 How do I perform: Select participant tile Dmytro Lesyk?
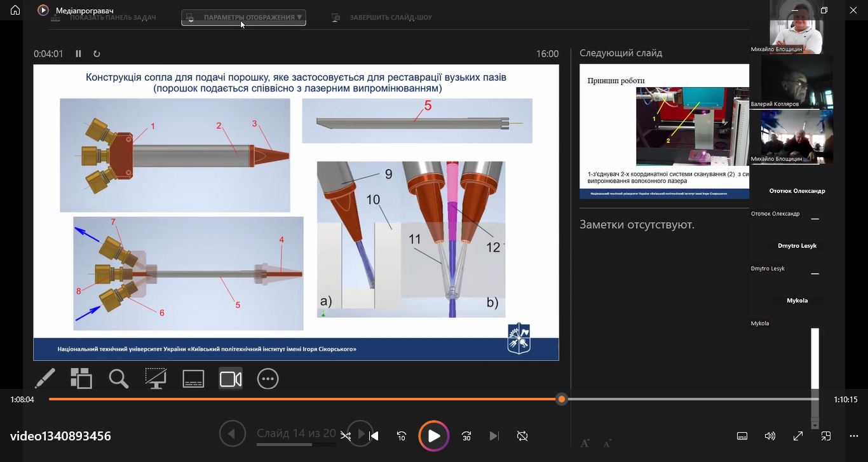797,245
